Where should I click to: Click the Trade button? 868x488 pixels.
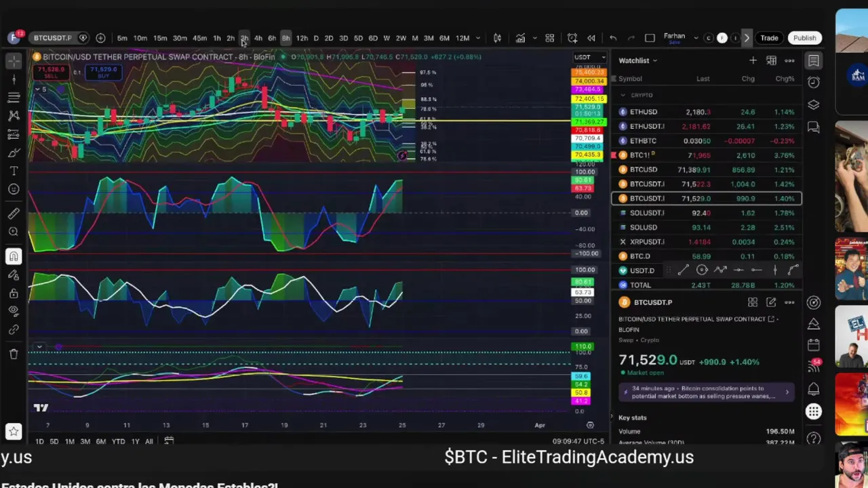tap(769, 38)
